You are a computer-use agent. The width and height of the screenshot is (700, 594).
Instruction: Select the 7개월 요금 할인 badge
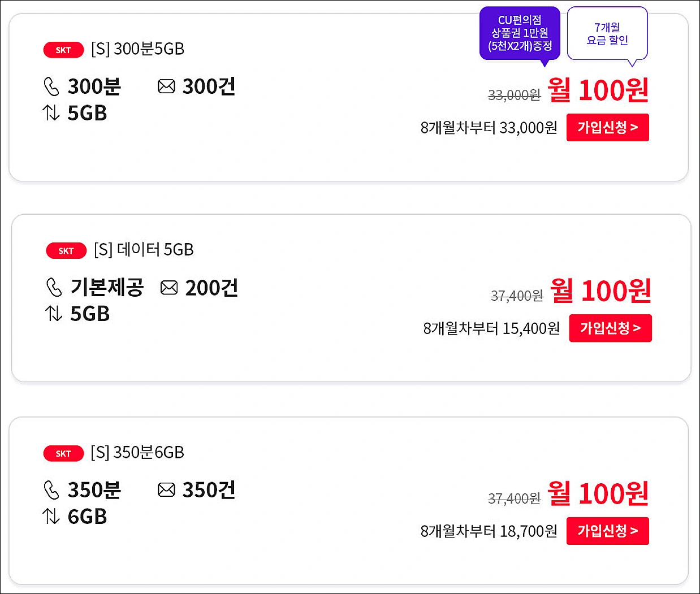coord(607,33)
